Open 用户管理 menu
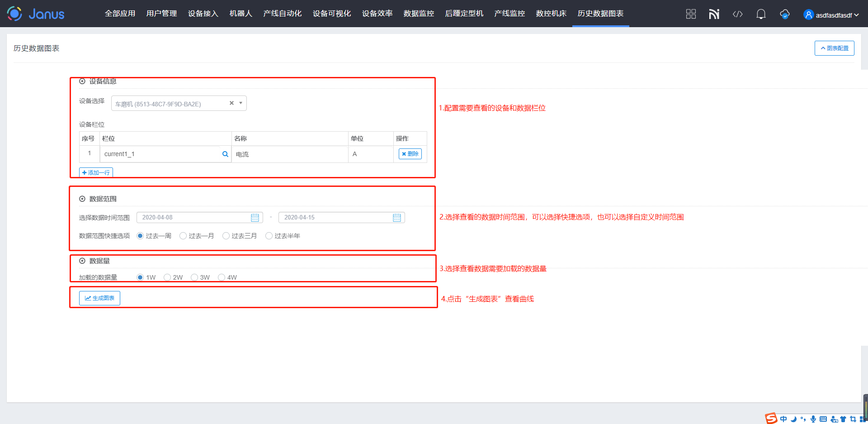Image resolution: width=868 pixels, height=424 pixels. click(x=162, y=14)
